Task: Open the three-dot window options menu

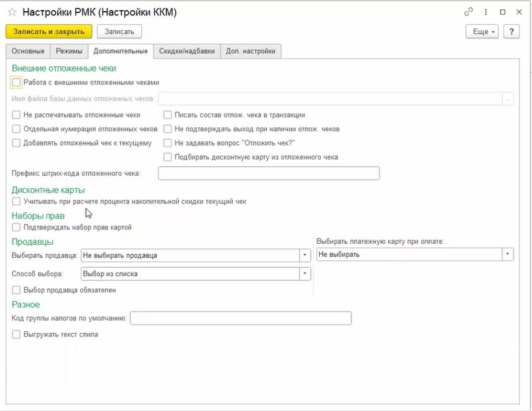Action: coord(486,12)
